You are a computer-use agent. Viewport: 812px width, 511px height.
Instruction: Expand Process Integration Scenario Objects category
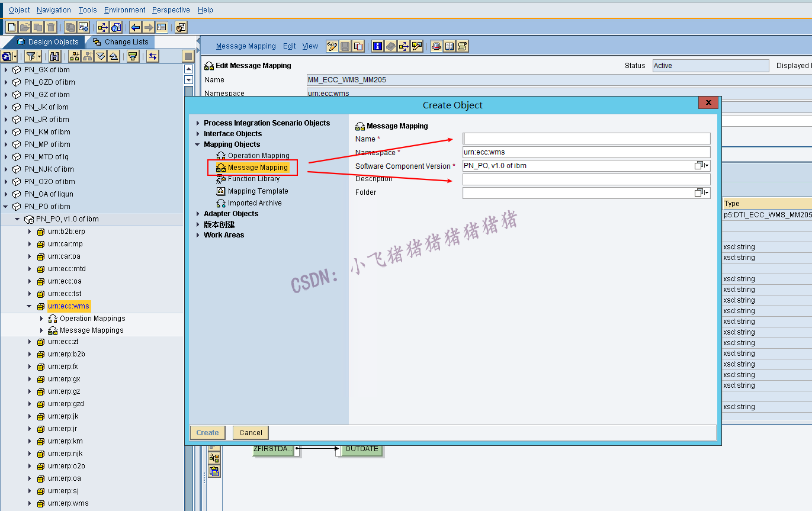point(198,123)
